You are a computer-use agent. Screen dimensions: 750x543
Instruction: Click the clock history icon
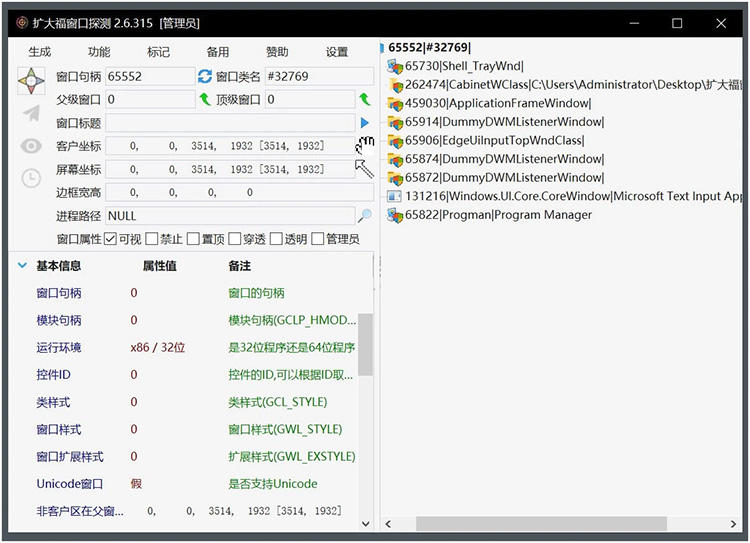(x=32, y=178)
